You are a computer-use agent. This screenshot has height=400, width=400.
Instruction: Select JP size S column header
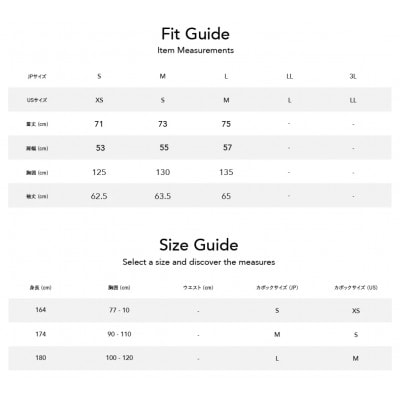99,76
